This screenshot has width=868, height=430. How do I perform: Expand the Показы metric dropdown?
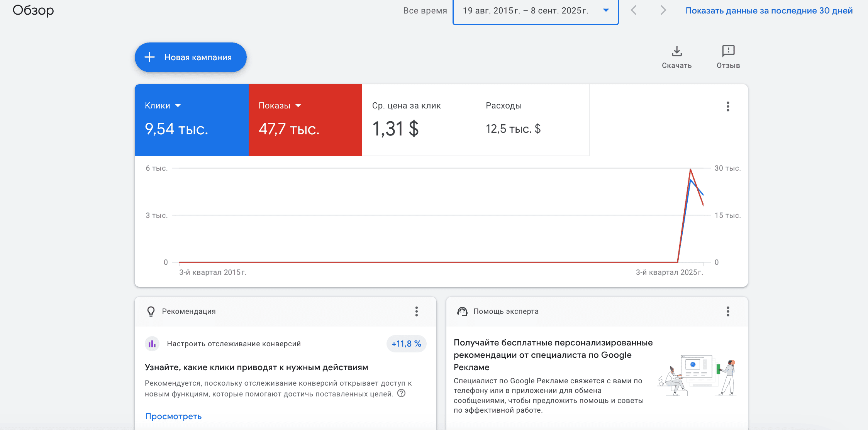(x=298, y=106)
